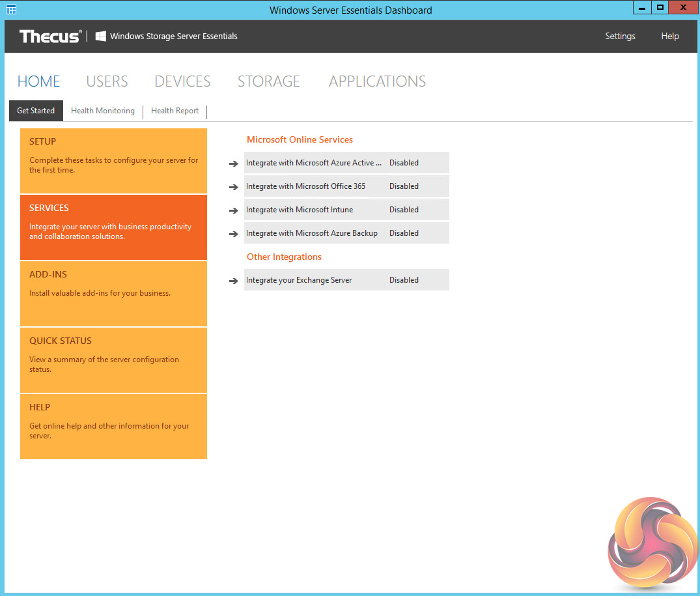This screenshot has height=596, width=700.
Task: Click the arrow icon beside Microsoft Intune integration
Action: point(234,211)
